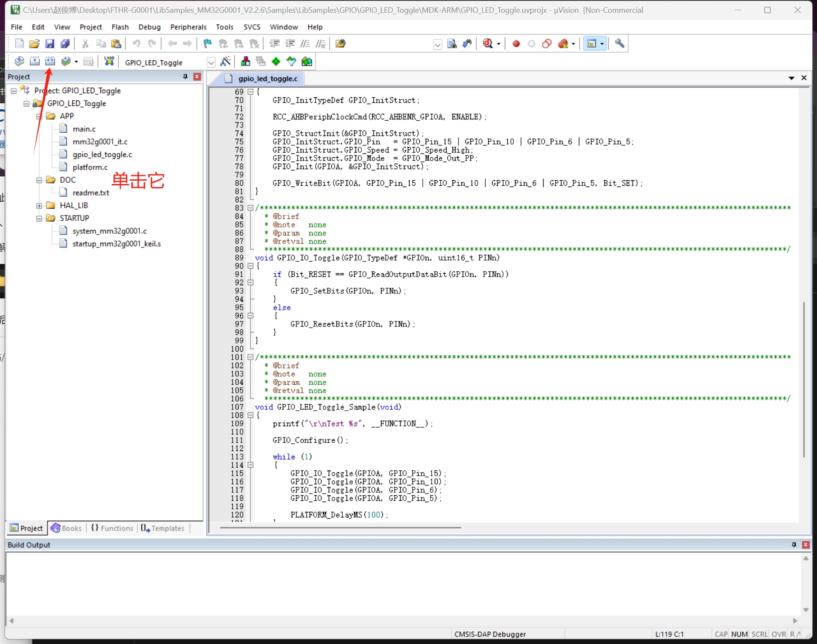Expand the HAL_LIB folder in tree
The width and height of the screenshot is (817, 644).
pos(39,205)
